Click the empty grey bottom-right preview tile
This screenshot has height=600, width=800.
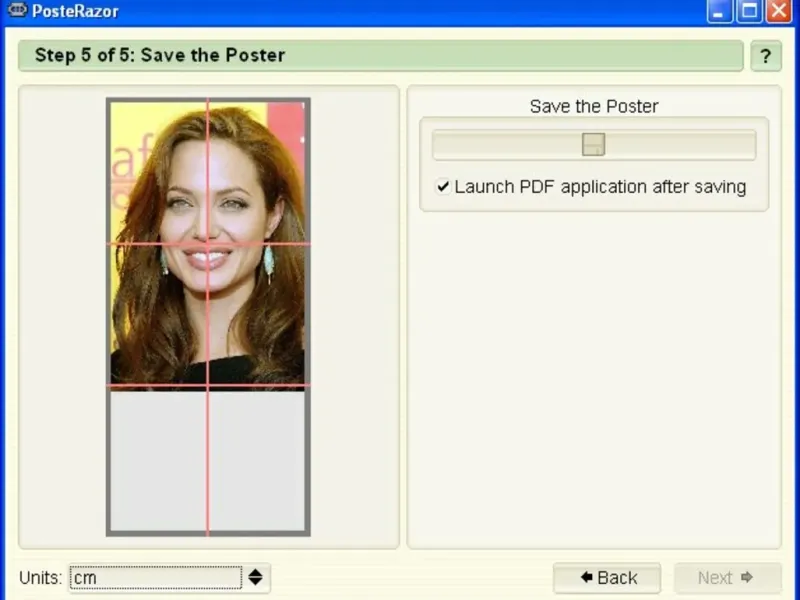tap(257, 459)
